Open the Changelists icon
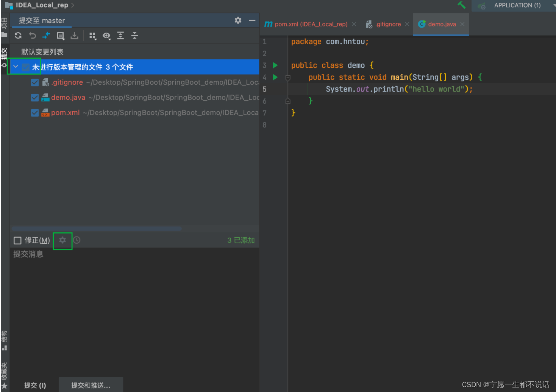Image resolution: width=556 pixels, height=392 pixels. 61,36
